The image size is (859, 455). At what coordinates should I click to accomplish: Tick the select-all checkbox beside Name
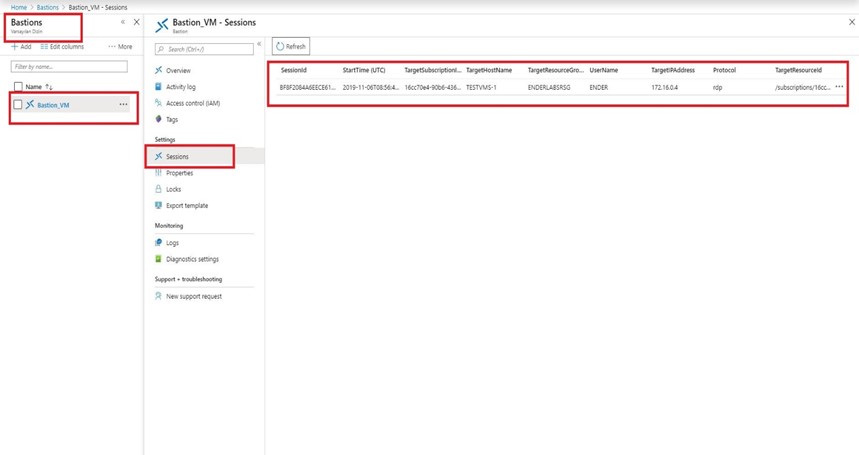click(18, 87)
